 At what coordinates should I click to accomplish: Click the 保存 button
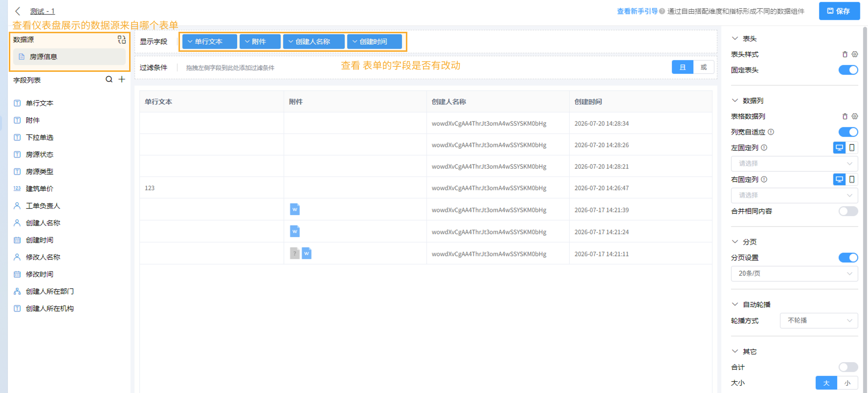pyautogui.click(x=839, y=11)
